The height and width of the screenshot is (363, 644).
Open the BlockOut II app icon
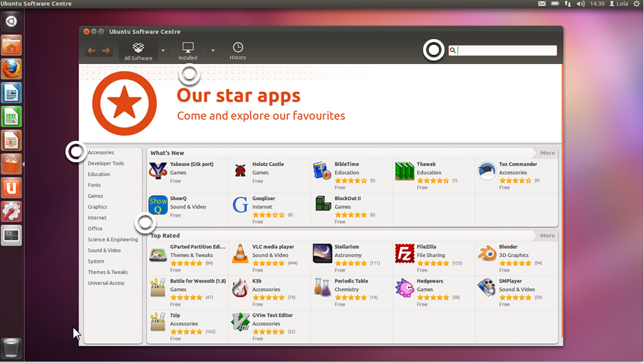coord(323,204)
